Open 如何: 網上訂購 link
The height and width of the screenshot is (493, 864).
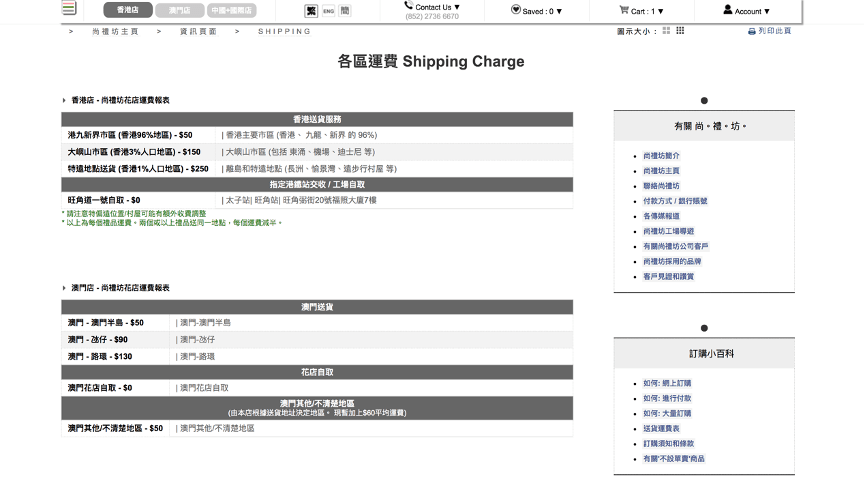[667, 383]
